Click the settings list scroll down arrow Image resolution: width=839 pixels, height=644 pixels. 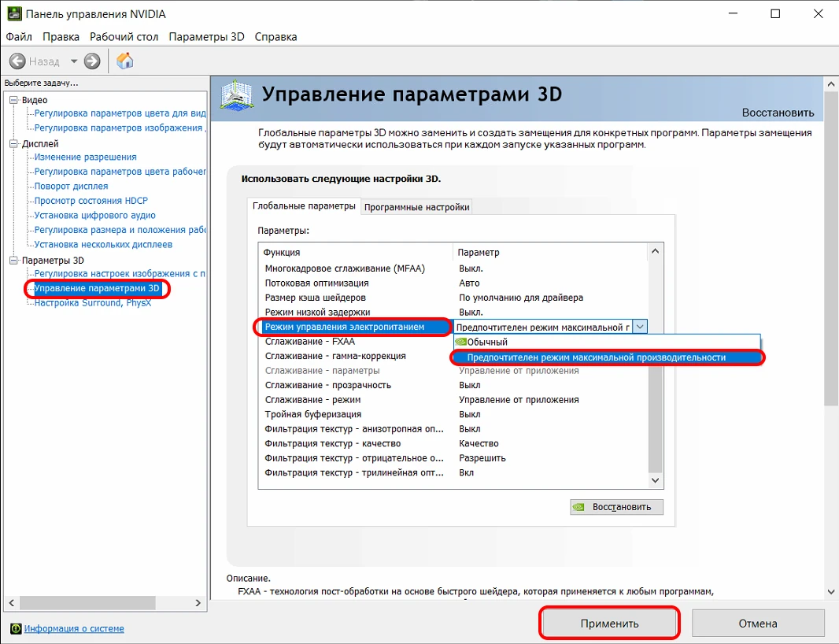655,479
